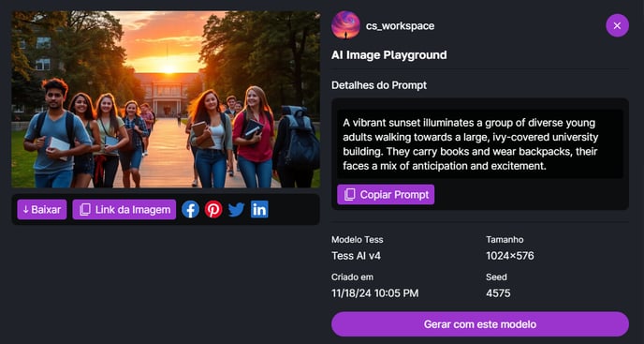Generate with this model using Gerar button
The image size is (644, 344).
point(479,324)
